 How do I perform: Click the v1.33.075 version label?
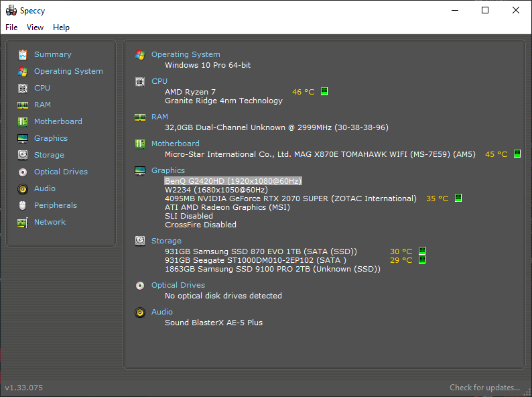(x=23, y=388)
